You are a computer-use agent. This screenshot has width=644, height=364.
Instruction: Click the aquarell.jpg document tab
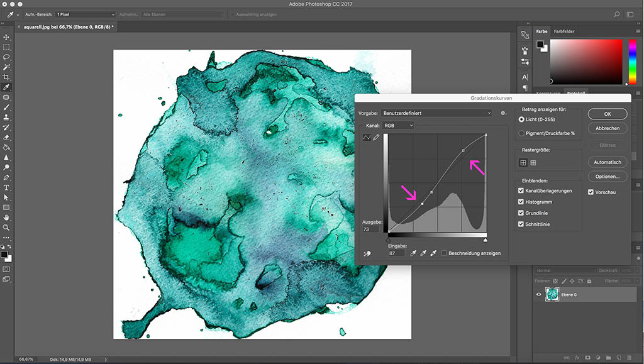pos(68,28)
